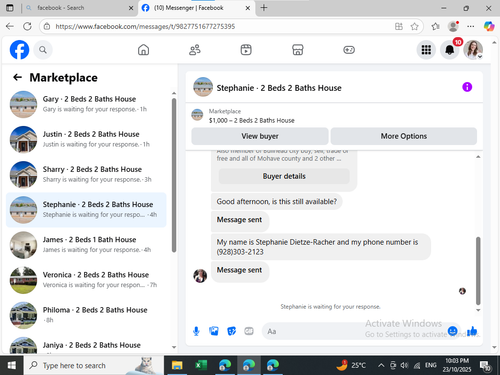
Task: Click sender avatar beside Message sent
Action: point(200,276)
